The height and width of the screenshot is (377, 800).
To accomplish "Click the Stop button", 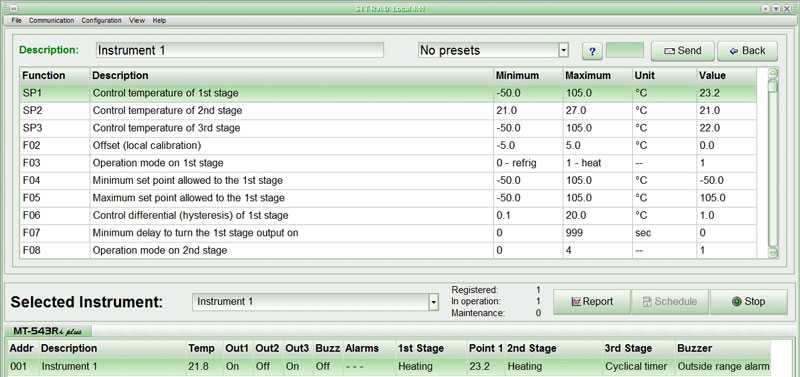I will point(748,301).
